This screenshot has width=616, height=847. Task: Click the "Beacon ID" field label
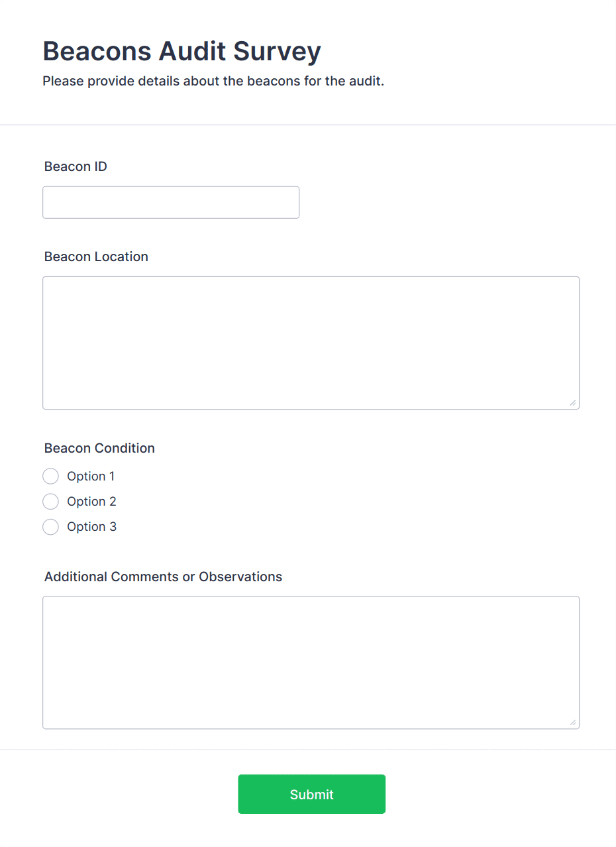coord(76,166)
